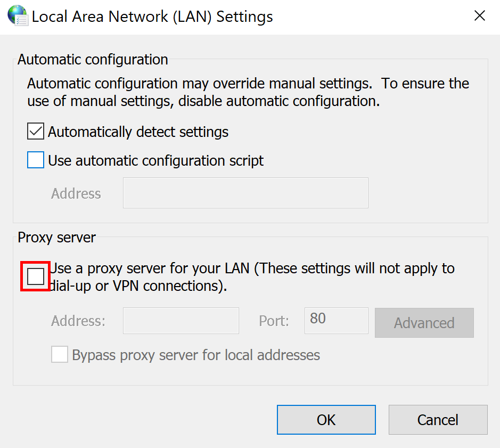Click the "Automatic configuration" group heading
Image resolution: width=500 pixels, height=448 pixels.
tap(93, 60)
